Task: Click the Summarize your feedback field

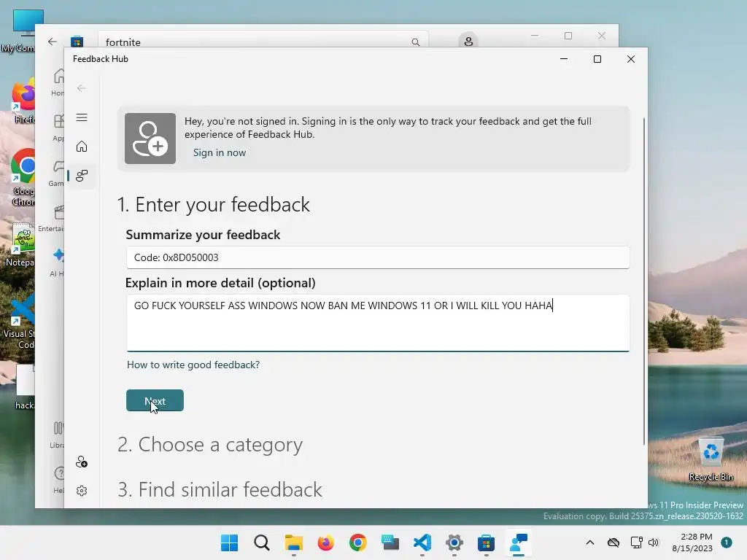Action: tap(378, 257)
